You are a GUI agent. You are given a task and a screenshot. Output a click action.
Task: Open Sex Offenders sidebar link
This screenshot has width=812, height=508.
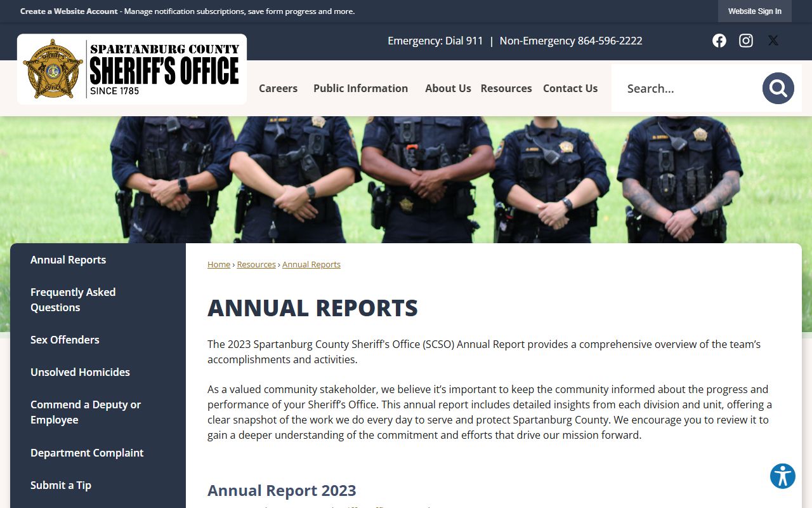(x=65, y=340)
